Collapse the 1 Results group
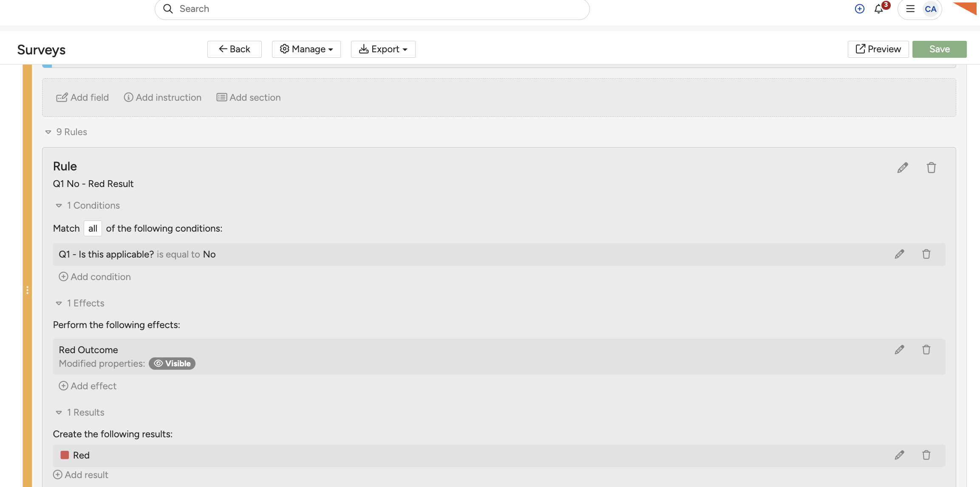 pyautogui.click(x=59, y=413)
